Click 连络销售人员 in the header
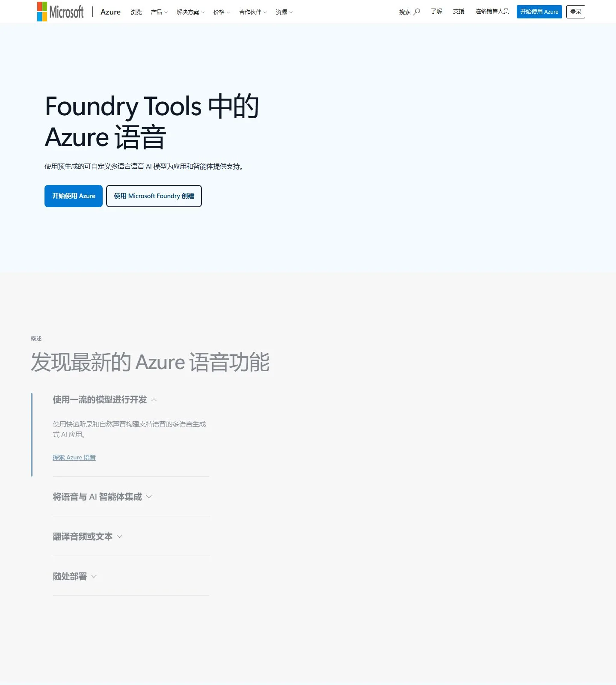 [492, 11]
